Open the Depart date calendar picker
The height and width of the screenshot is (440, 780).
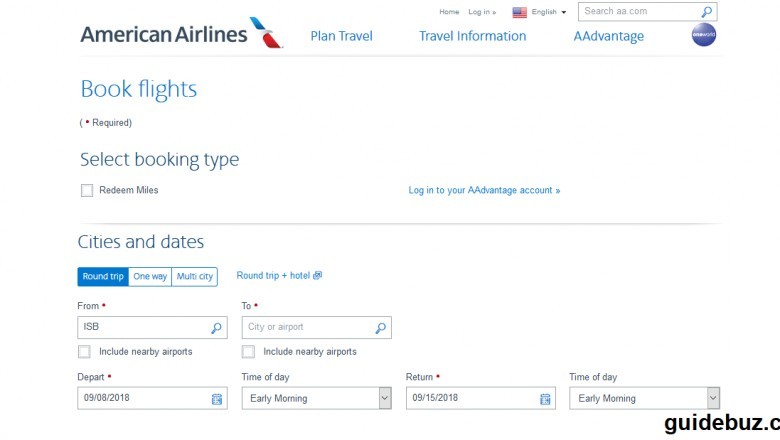click(x=217, y=398)
